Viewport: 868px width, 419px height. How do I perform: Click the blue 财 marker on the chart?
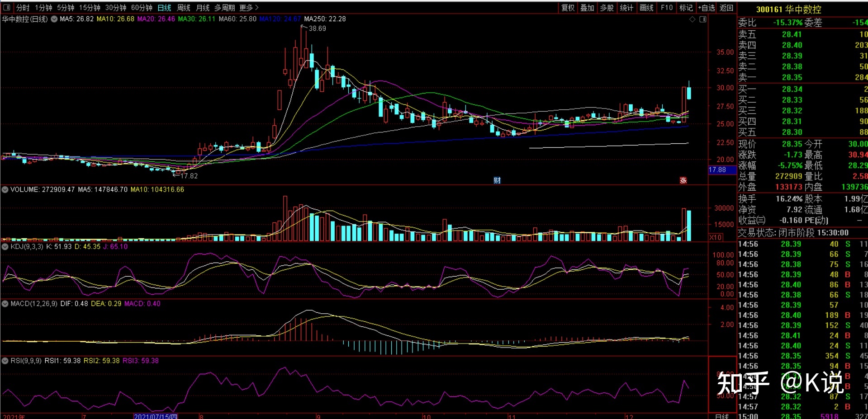(497, 180)
